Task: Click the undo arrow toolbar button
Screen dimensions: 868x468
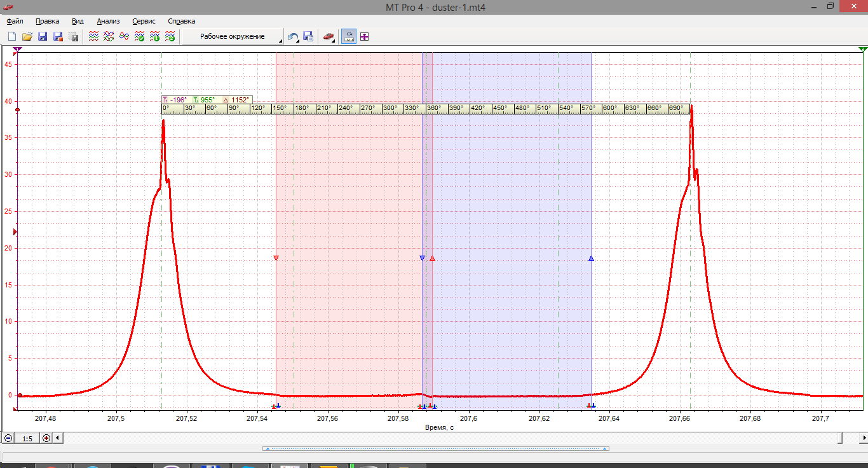Action: click(293, 37)
